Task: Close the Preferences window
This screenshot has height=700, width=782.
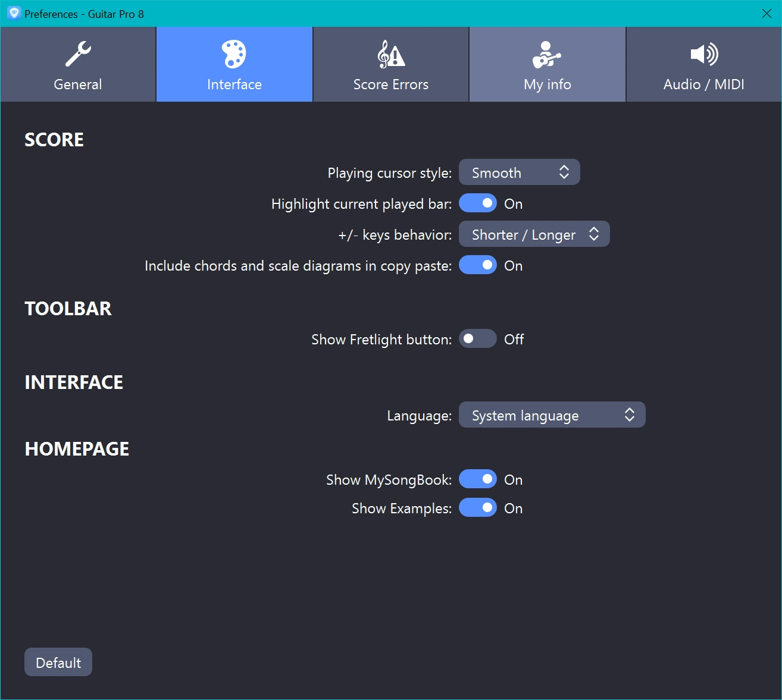Action: coord(767,14)
